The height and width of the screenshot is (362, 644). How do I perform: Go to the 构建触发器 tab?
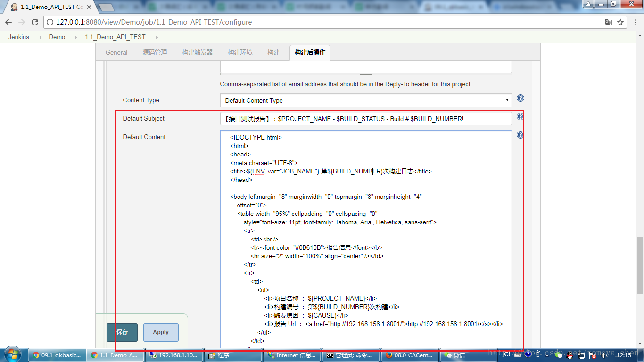pyautogui.click(x=198, y=52)
